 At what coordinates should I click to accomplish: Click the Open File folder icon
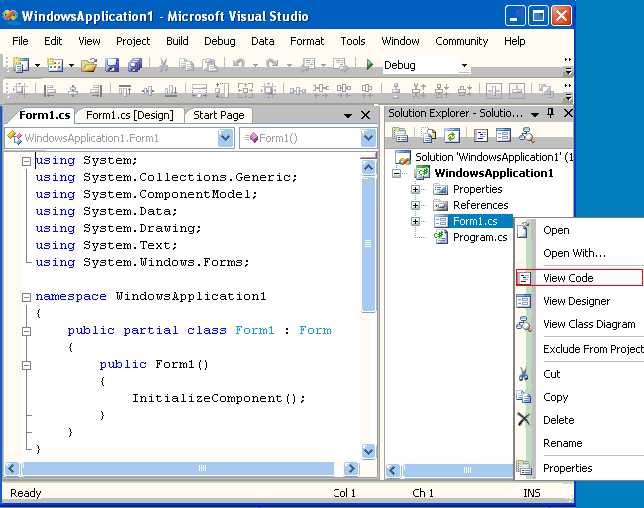pos(89,65)
